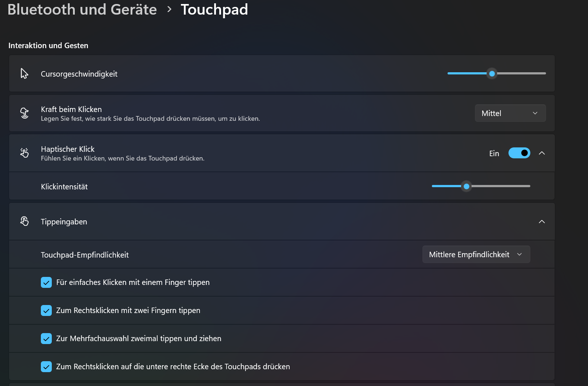Click the Klickintensität slider handle
Viewport: 588px width, 386px height.
pyautogui.click(x=466, y=186)
